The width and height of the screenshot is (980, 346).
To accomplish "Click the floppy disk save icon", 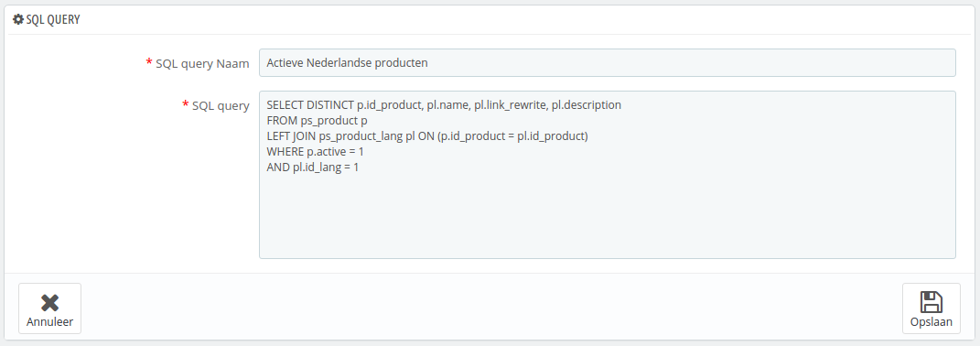I will pos(932,301).
